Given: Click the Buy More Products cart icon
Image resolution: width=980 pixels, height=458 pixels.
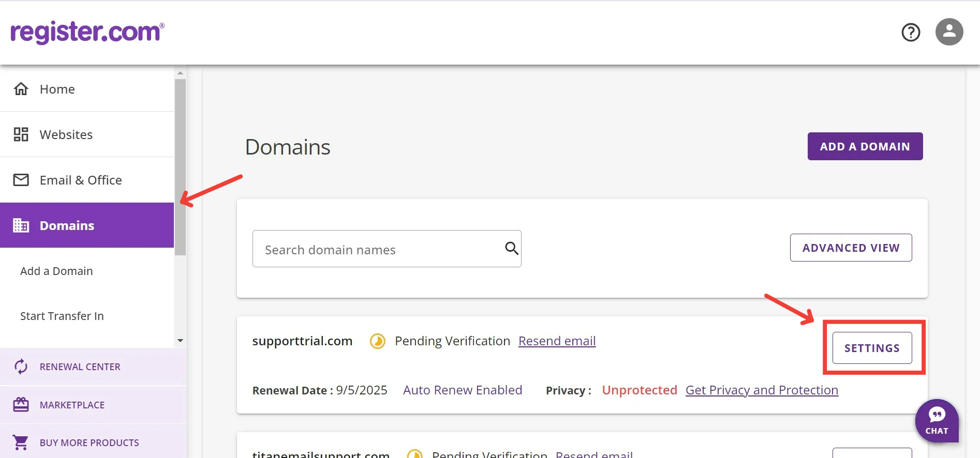Looking at the screenshot, I should pyautogui.click(x=21, y=442).
